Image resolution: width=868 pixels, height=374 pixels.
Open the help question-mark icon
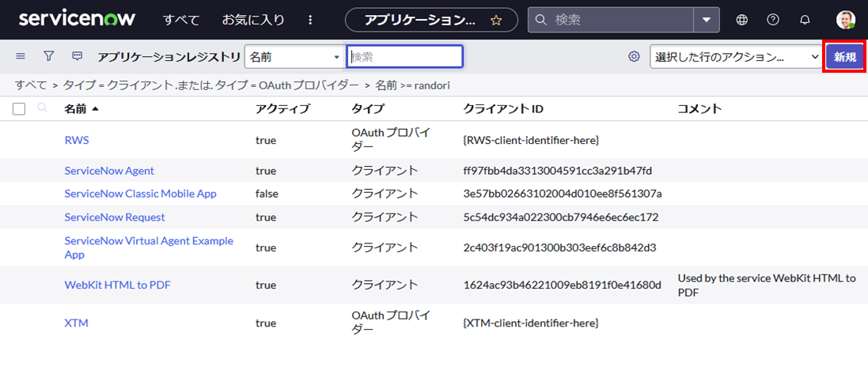point(773,20)
